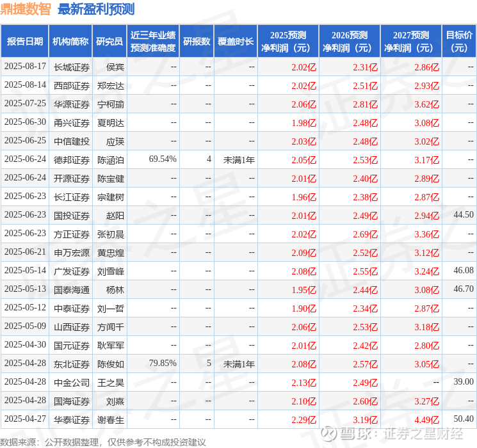Viewport: 477px width, 448px height.
Task: Click target price 44.50
Action: (464, 215)
